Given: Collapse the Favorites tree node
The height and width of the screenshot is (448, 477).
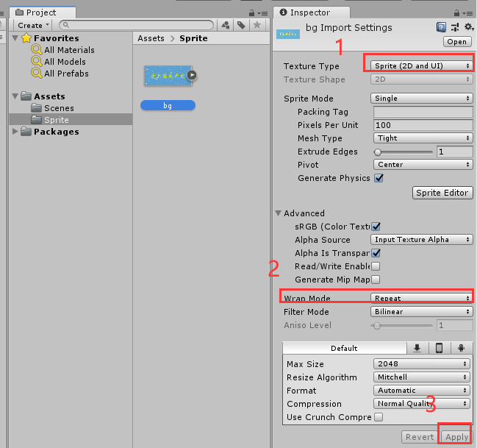Looking at the screenshot, I should [x=15, y=38].
